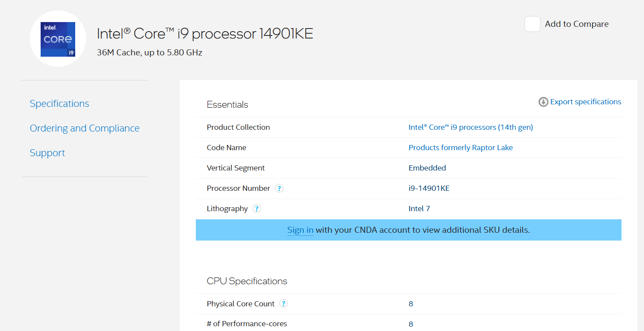Click the Essentials section heading
The height and width of the screenshot is (331, 644).
227,105
